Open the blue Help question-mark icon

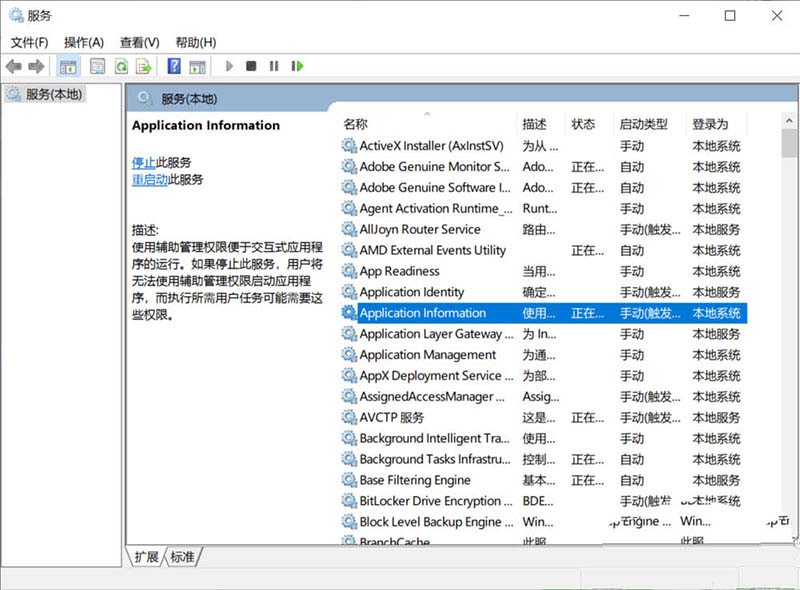click(x=174, y=66)
